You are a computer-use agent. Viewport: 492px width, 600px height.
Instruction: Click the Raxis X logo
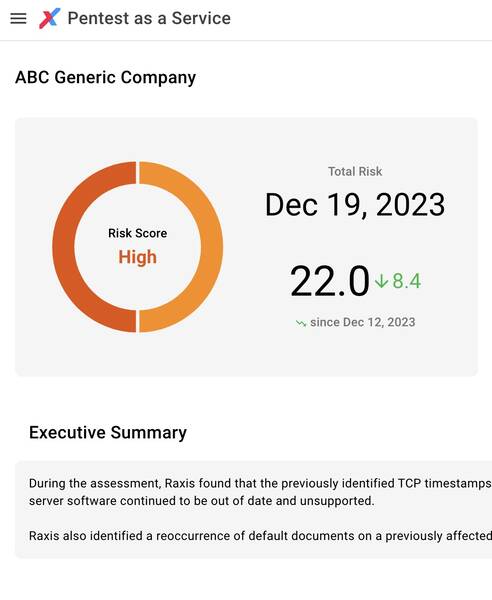point(50,18)
